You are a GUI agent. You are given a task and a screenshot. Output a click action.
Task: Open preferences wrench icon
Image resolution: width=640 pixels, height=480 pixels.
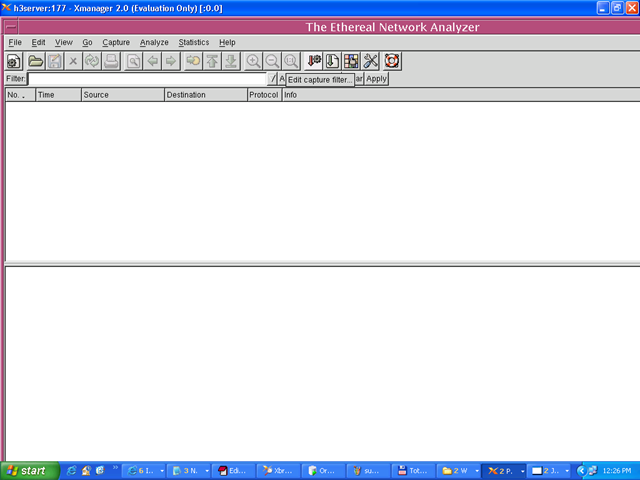(370, 61)
